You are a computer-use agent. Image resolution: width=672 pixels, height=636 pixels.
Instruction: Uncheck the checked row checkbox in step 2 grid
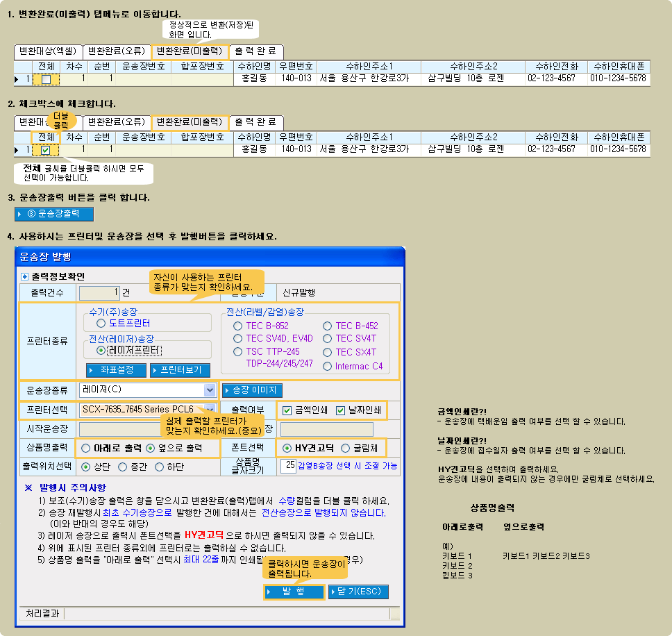coord(46,149)
